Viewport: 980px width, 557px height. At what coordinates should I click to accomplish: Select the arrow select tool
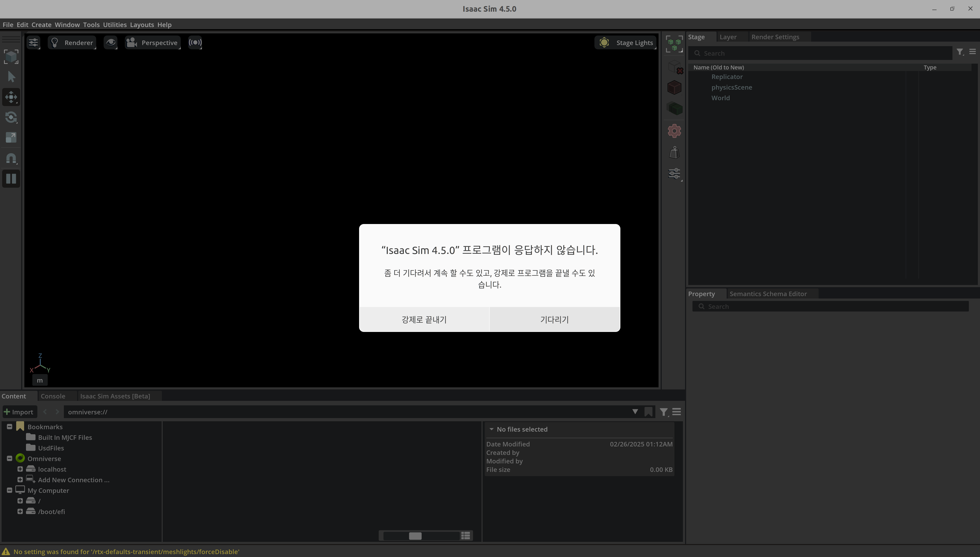[11, 77]
